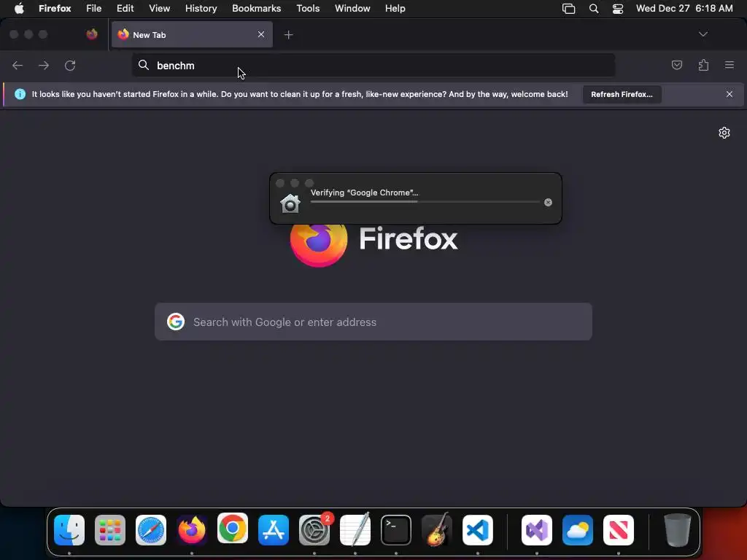This screenshot has width=747, height=560.
Task: Click the screen mirroring menu bar icon
Action: tap(568, 9)
